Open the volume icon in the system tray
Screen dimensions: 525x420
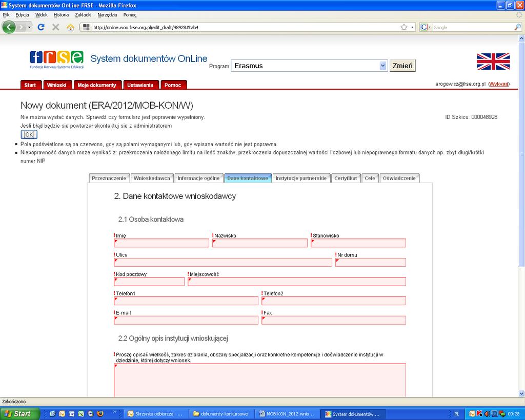[x=487, y=414]
